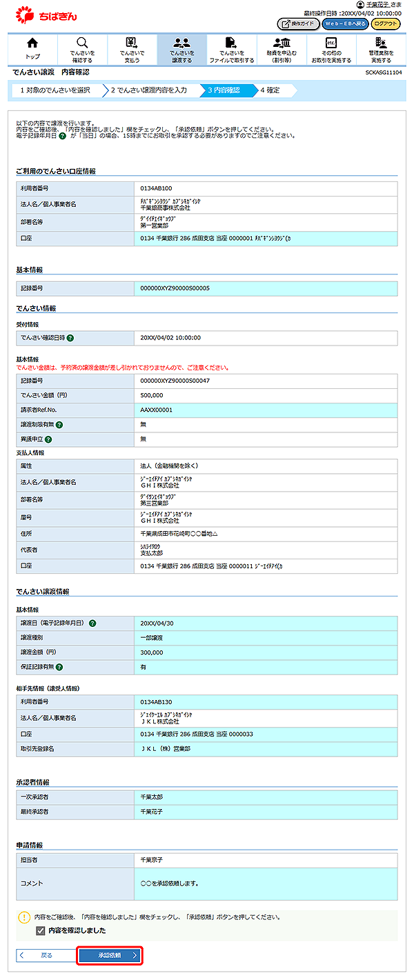Open でんさいを確認する magnifier menu
Screen dimensions: 414x980
(x=82, y=49)
